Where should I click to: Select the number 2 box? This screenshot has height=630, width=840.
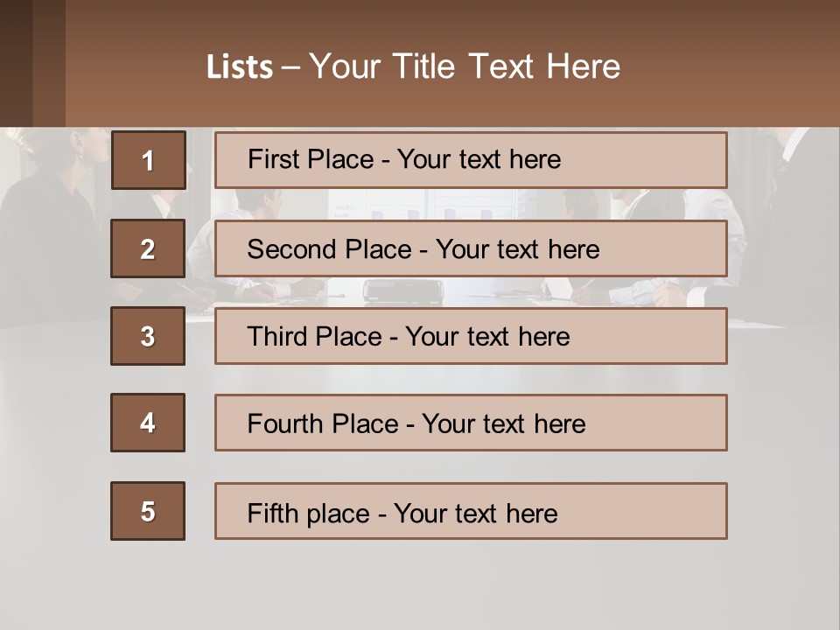coord(148,248)
